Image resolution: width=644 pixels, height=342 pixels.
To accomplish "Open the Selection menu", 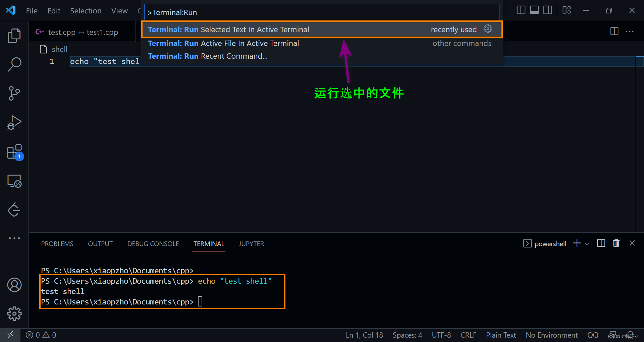I will pos(86,11).
